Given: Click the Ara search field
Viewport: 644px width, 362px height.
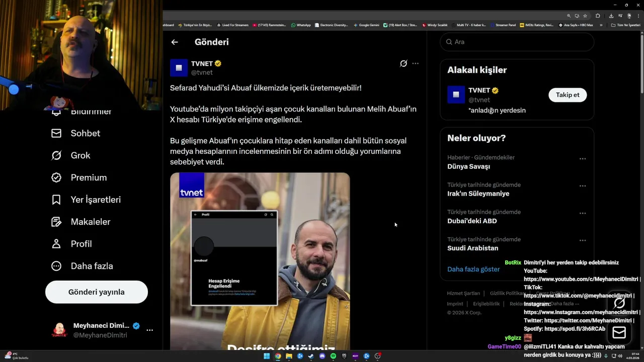Looking at the screenshot, I should [517, 42].
